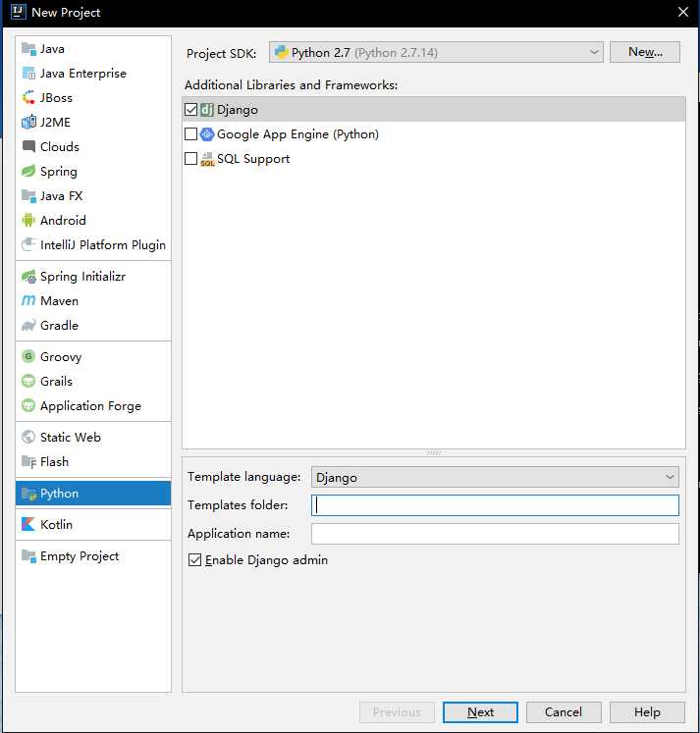Viewport: 700px width, 733px height.
Task: Select the Gradle elephant icon
Action: click(28, 326)
